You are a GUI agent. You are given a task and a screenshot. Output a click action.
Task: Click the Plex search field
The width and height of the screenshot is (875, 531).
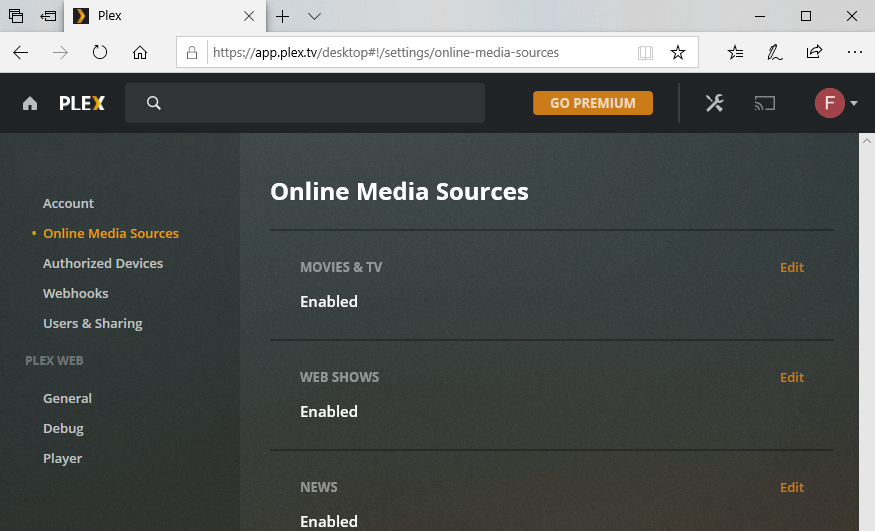(305, 103)
